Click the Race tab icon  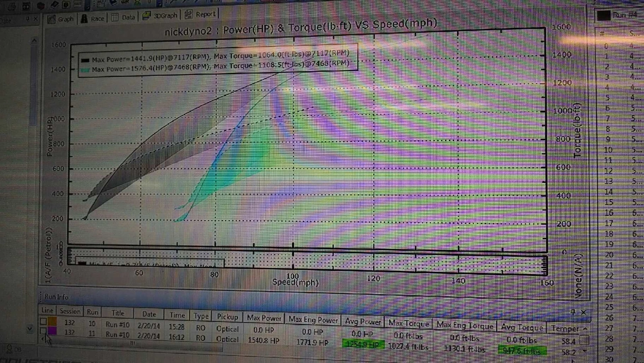(x=84, y=18)
